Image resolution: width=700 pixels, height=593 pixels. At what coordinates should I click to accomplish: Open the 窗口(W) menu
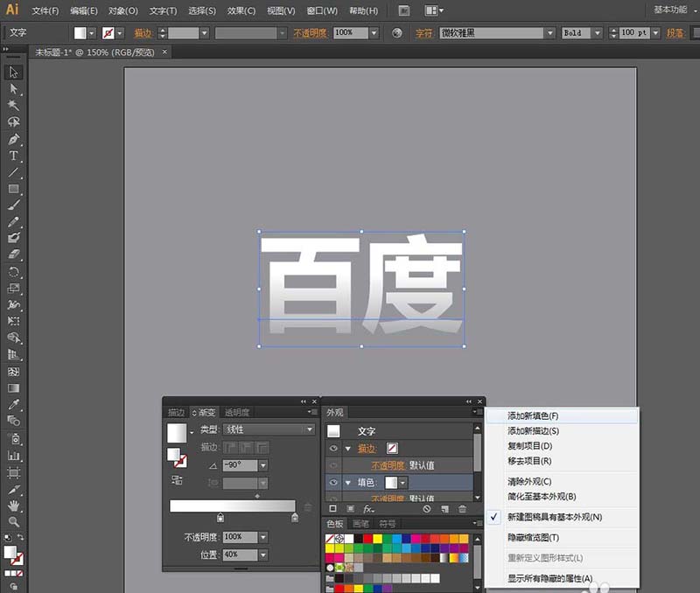pyautogui.click(x=322, y=10)
